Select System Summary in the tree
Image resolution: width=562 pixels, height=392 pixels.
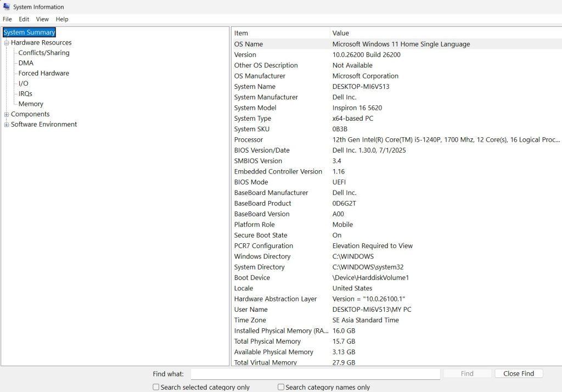coord(29,32)
